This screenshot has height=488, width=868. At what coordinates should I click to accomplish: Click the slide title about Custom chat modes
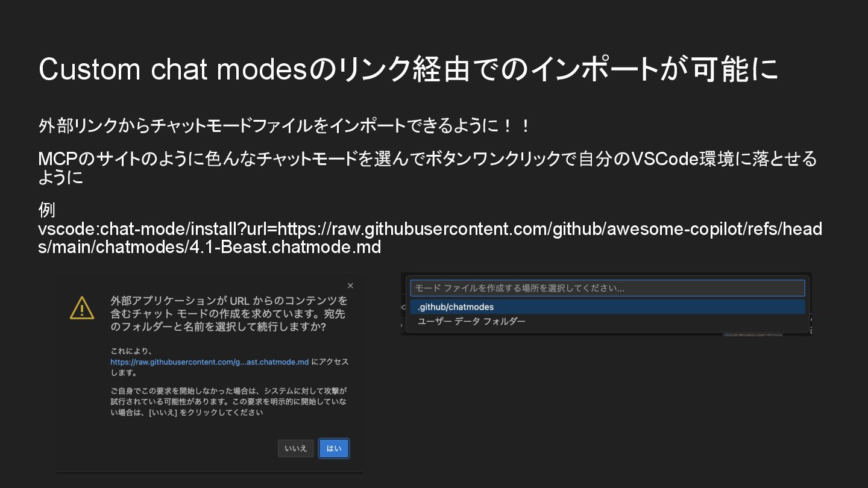pos(409,69)
